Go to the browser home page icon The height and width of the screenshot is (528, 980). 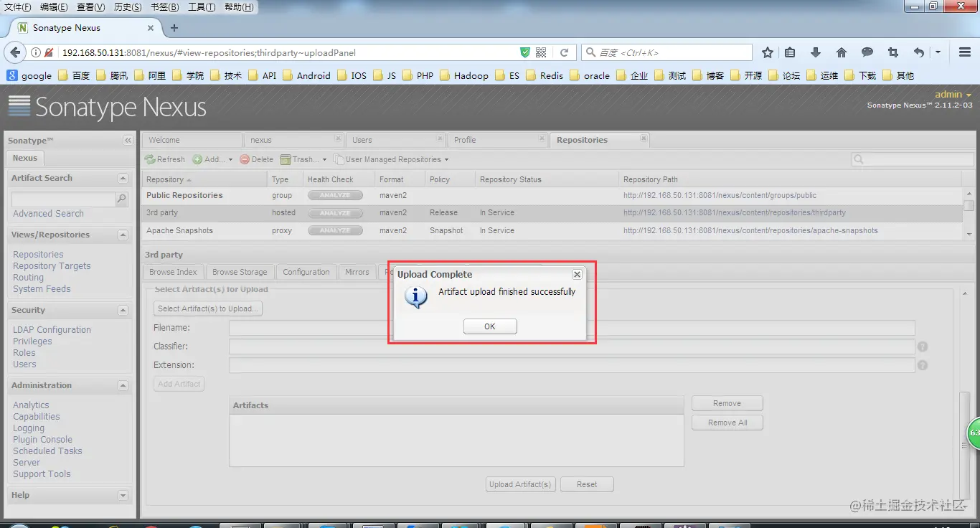(x=842, y=52)
